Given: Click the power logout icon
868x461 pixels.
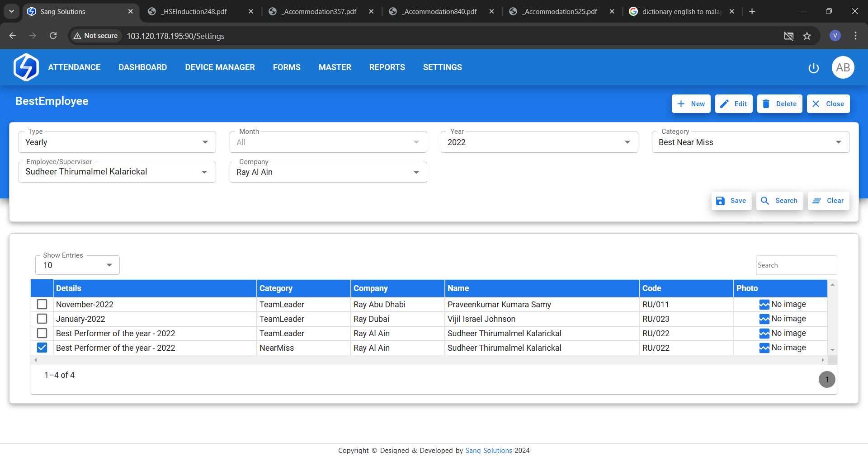Looking at the screenshot, I should (813, 68).
